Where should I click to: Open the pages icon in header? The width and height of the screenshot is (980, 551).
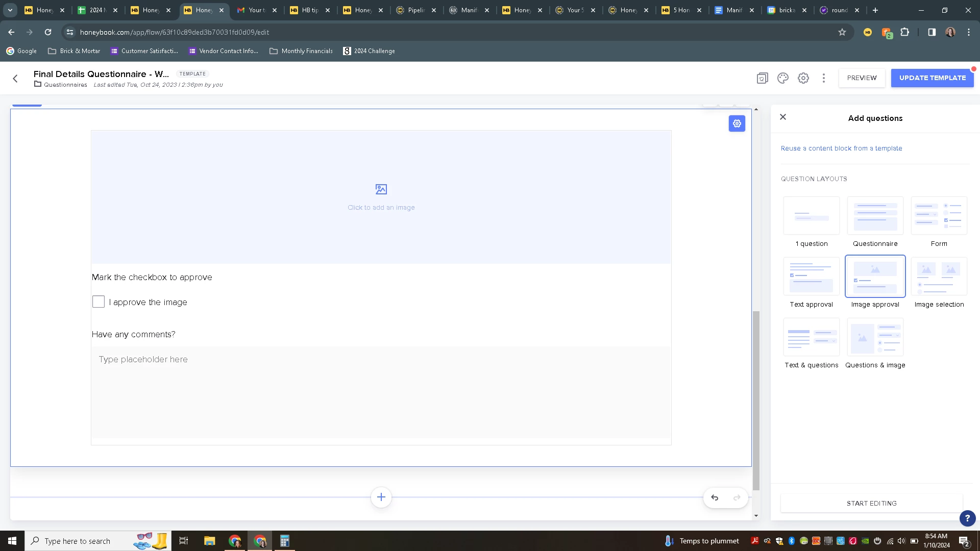point(762,78)
